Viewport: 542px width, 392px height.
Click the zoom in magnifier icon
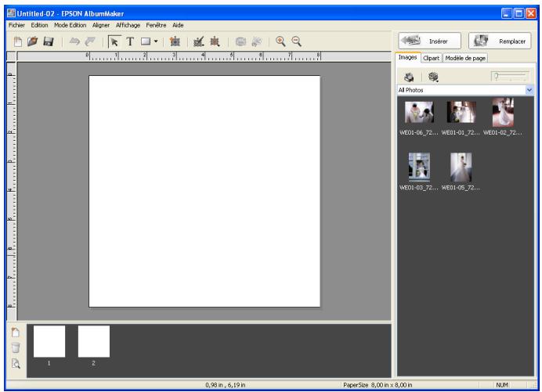click(x=280, y=41)
